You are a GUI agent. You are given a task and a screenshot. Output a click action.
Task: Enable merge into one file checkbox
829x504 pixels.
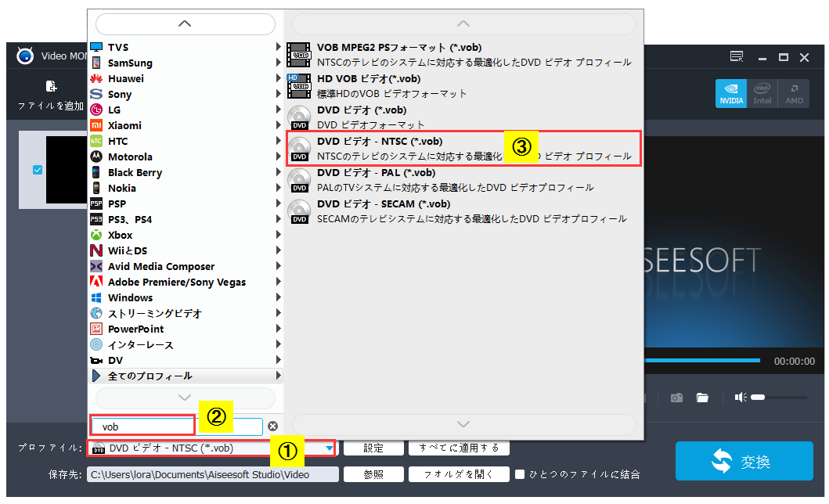click(x=520, y=474)
